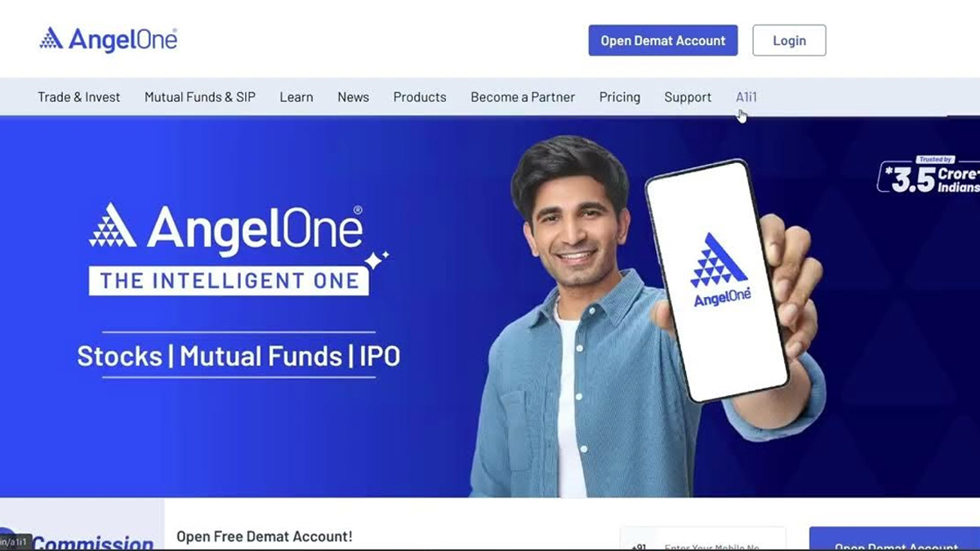Open Mutual Funds & SIP menu
The image size is (980, 551).
tap(200, 97)
